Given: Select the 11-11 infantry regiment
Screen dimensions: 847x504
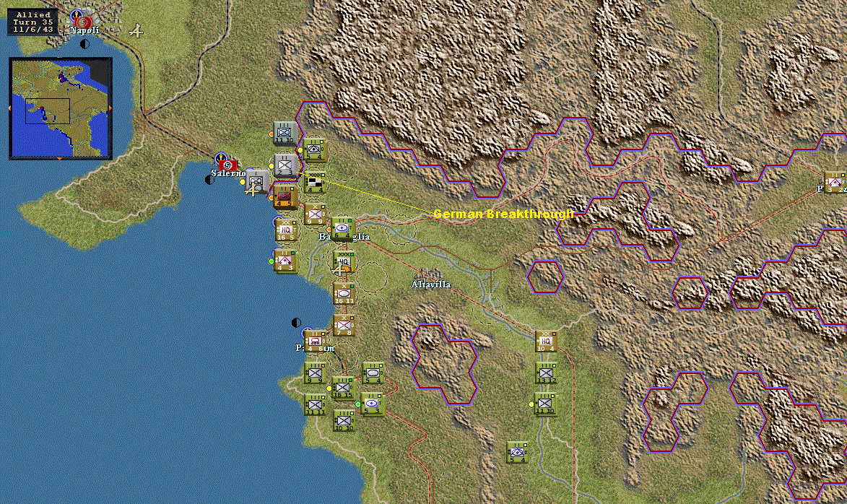Looking at the screenshot, I should [x=316, y=405].
